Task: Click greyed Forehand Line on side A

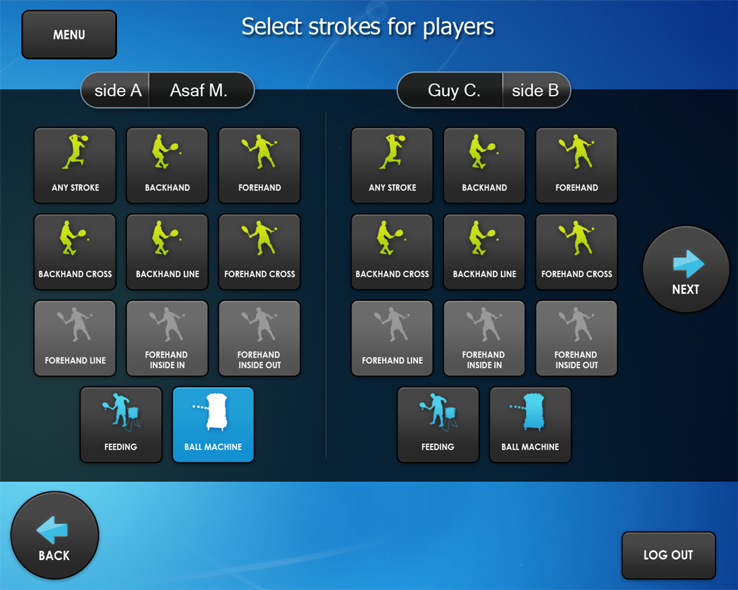Action: coord(75,338)
